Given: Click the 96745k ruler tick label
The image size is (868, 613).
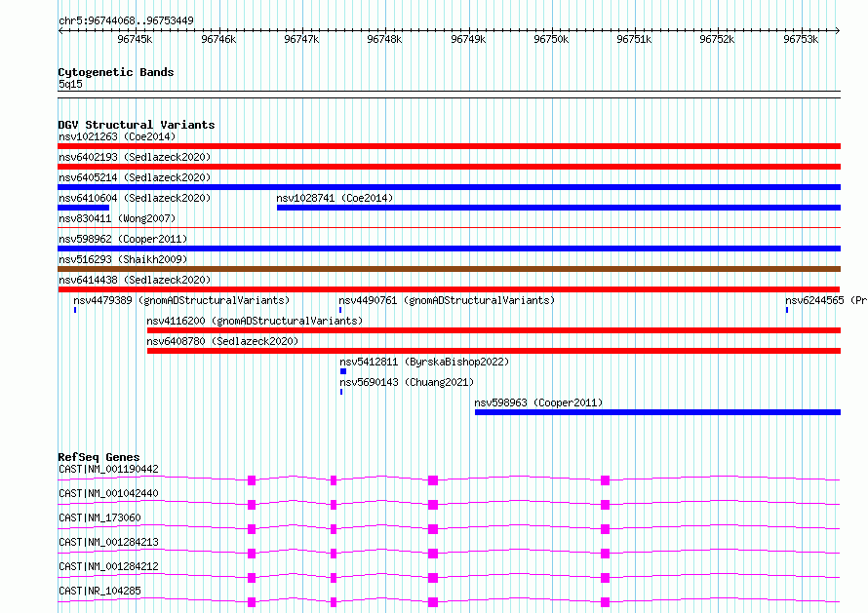Looking at the screenshot, I should click(135, 39).
